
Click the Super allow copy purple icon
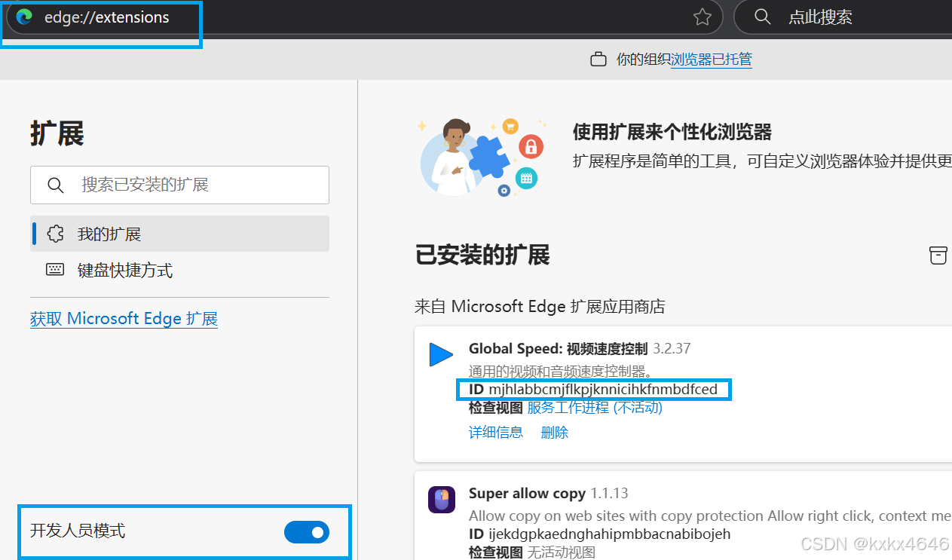[442, 500]
